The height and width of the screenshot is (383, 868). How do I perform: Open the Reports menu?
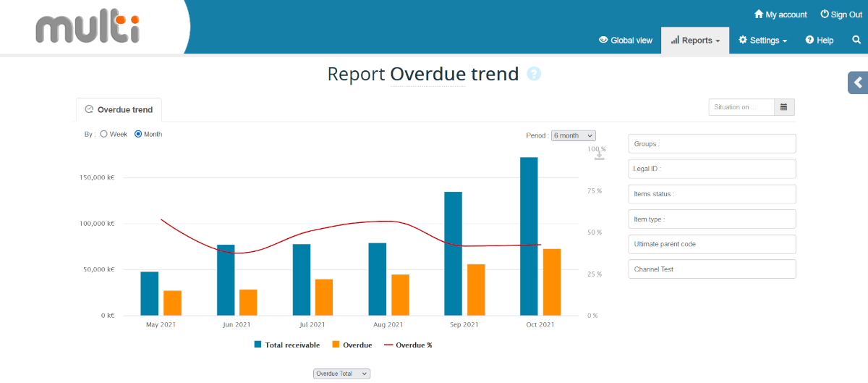click(695, 41)
